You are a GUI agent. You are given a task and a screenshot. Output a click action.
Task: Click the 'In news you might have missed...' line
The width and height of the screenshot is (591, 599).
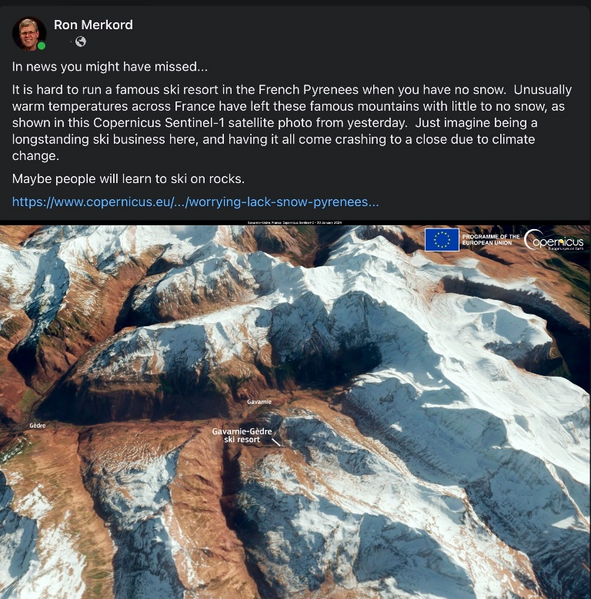(x=110, y=67)
